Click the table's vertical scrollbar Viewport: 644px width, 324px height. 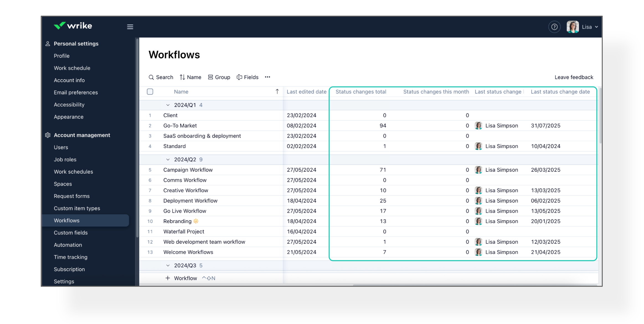click(x=600, y=116)
